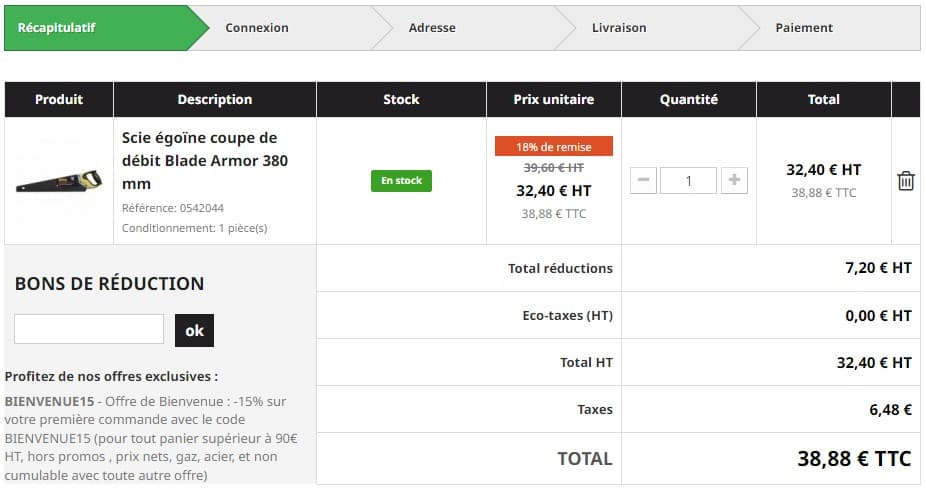Click the green En stock badge
Screen dimensions: 926x493
click(x=401, y=181)
